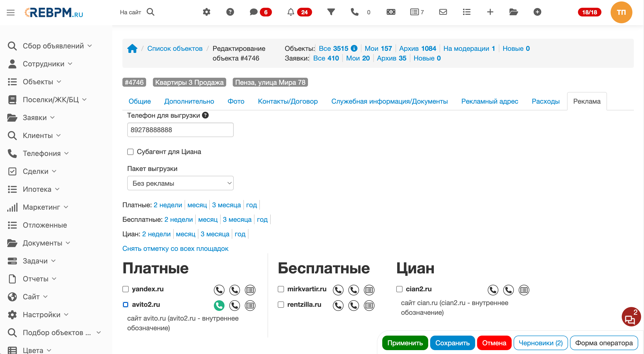Click the search magnifier next to На сайт
This screenshot has width=644, height=354.
[x=150, y=12]
